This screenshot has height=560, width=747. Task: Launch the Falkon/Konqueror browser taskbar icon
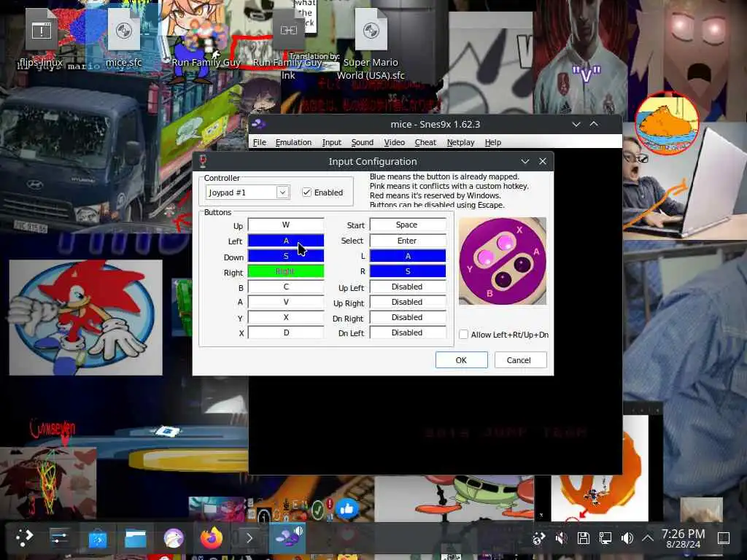click(174, 539)
